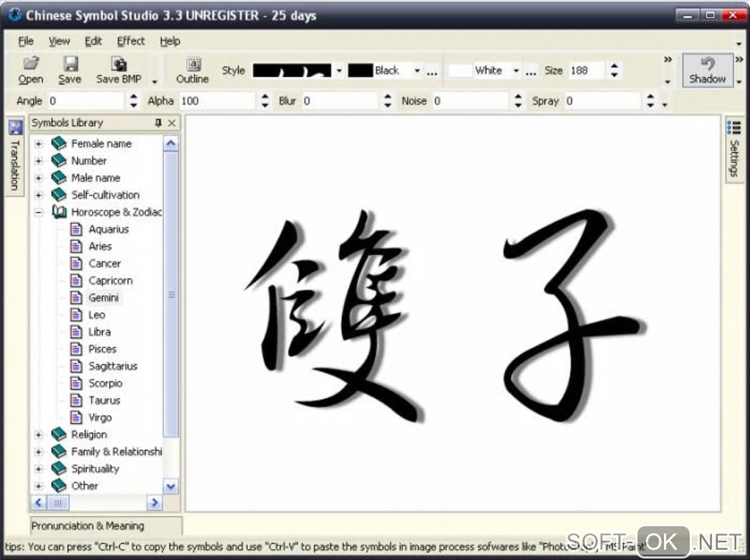Expand the Number category
The width and height of the screenshot is (750, 560).
(x=39, y=161)
